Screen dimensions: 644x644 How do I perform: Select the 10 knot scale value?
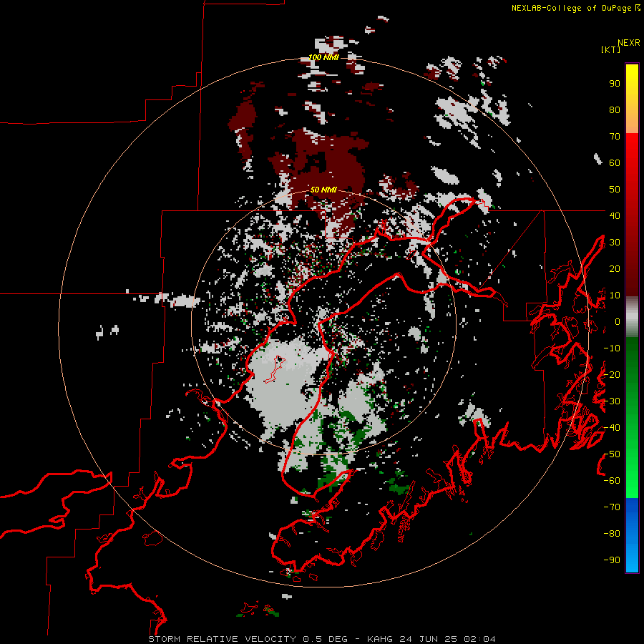(615, 296)
